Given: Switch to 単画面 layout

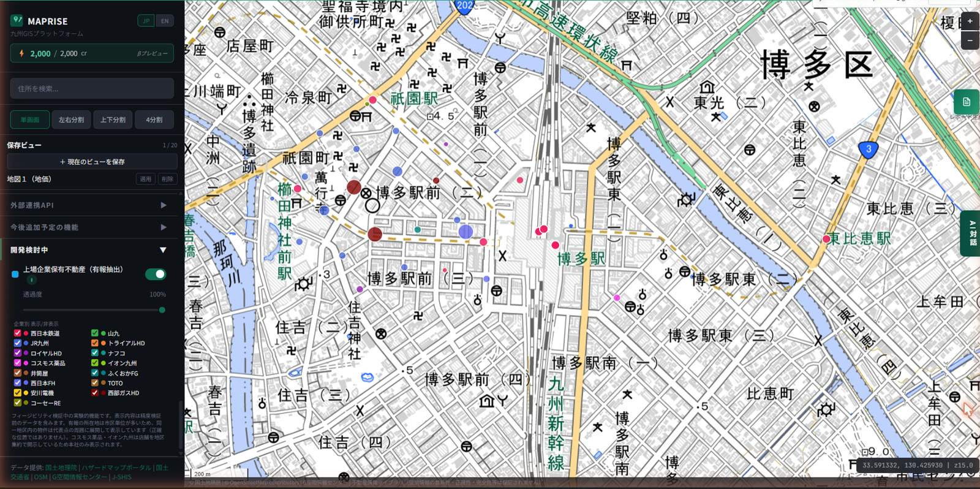Looking at the screenshot, I should pos(30,119).
